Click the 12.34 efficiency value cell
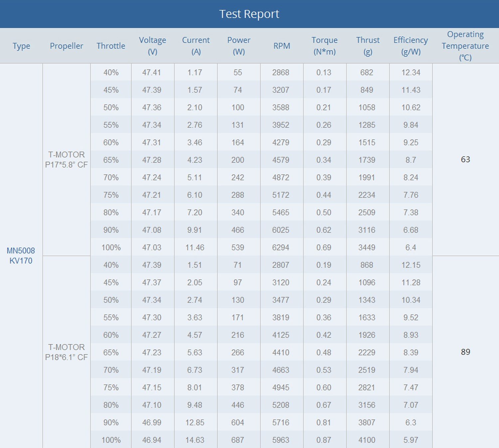 pos(411,72)
